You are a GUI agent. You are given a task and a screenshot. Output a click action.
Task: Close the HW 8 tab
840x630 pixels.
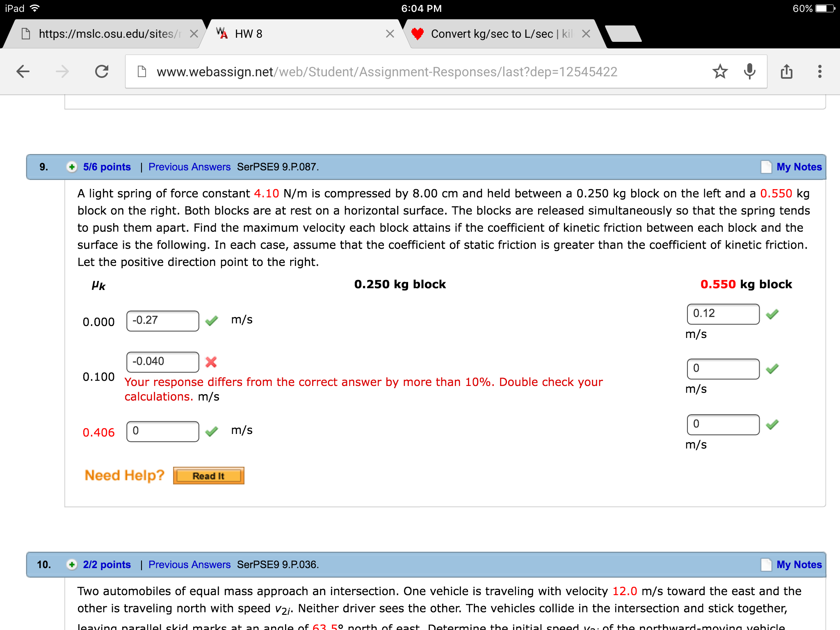(390, 34)
